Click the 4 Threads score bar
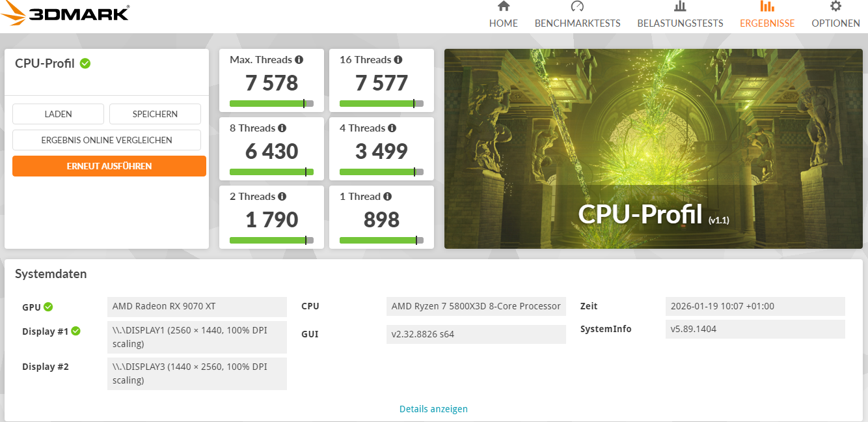 381,172
